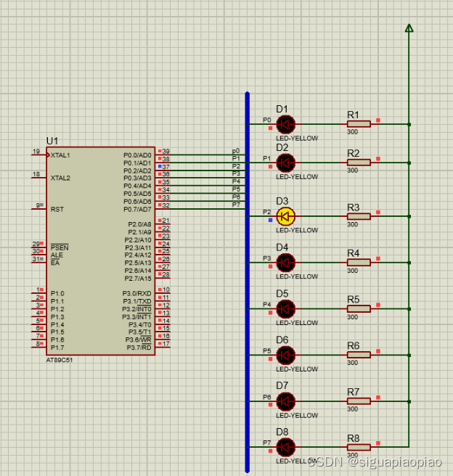Select the lit yellow LED D3
The image size is (453, 476).
tap(285, 216)
